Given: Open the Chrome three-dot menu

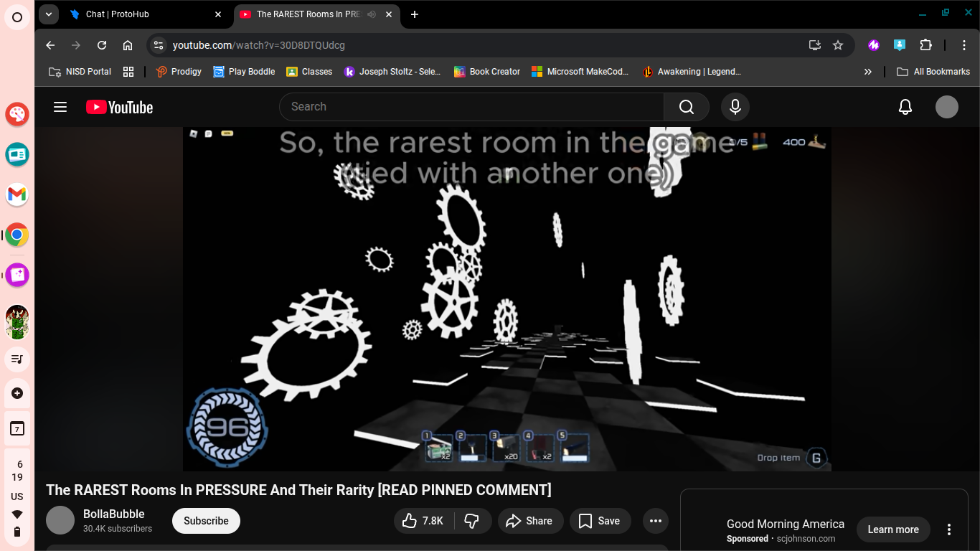Looking at the screenshot, I should [x=965, y=44].
